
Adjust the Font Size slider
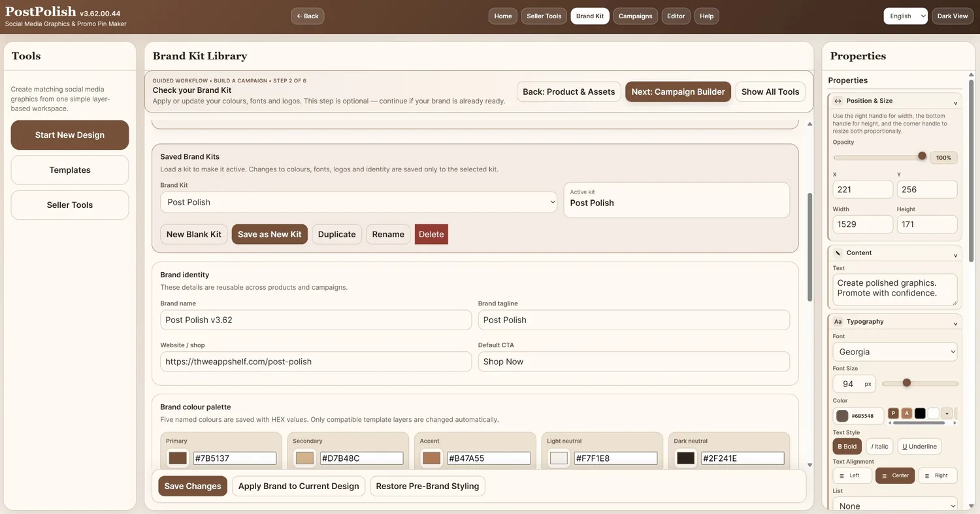920,383
